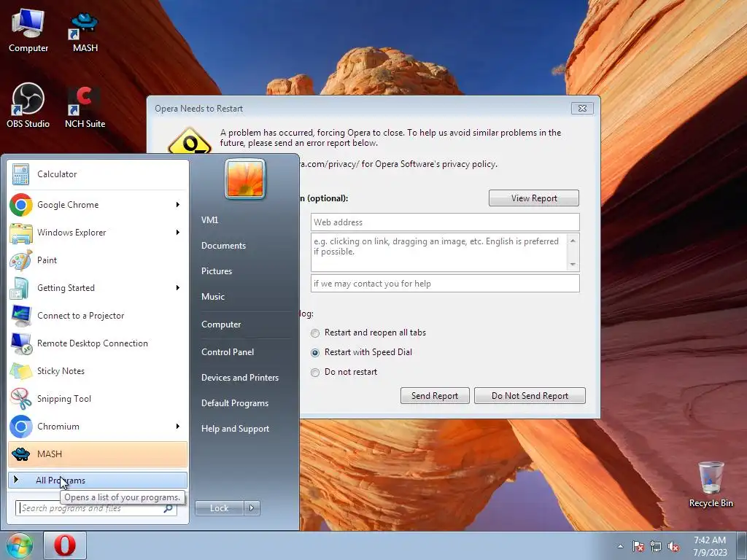Click the description box scroll-down arrow
The image size is (747, 560).
point(573,264)
